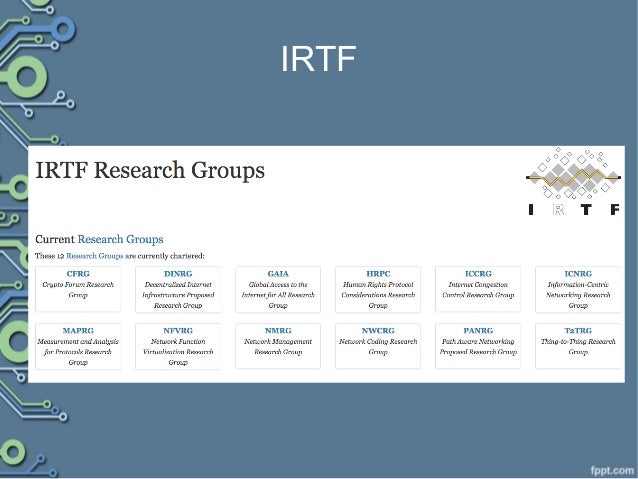638x479 pixels.
Task: Open the NWCRG research group link
Action: 378,330
